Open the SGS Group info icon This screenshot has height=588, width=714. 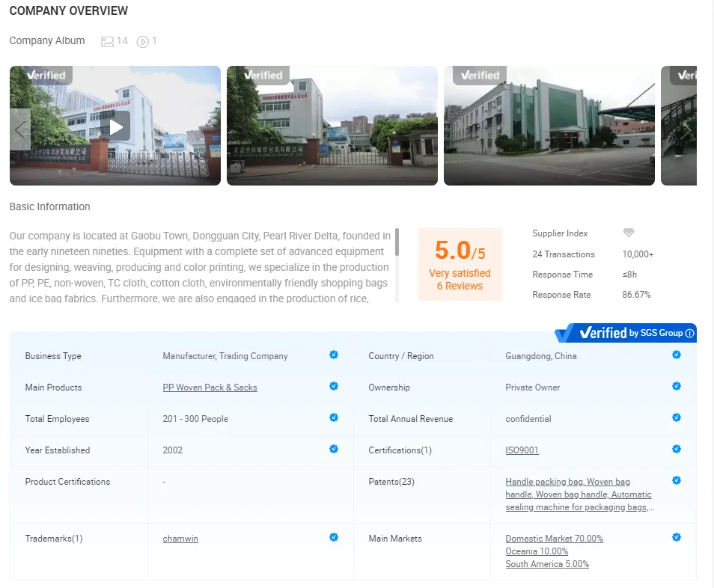point(689,333)
